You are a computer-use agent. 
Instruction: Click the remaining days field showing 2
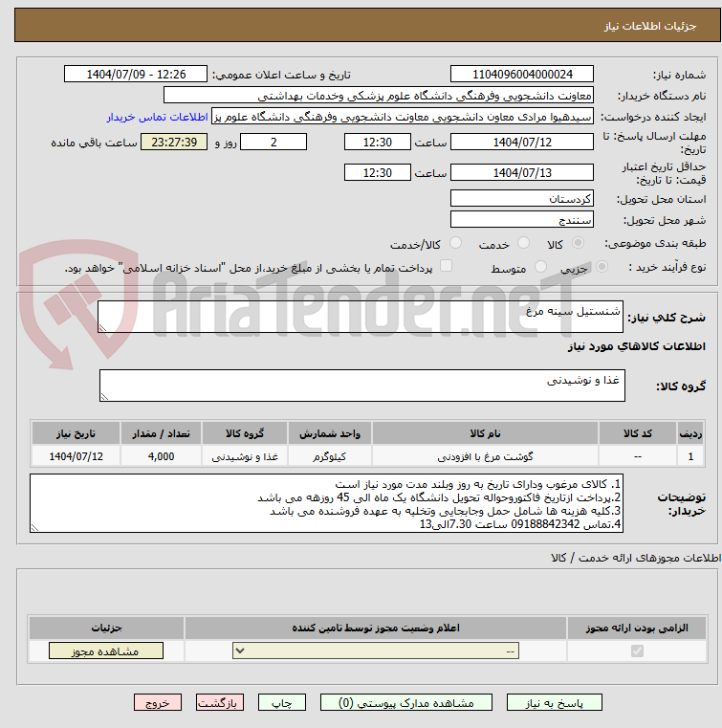pyautogui.click(x=273, y=142)
